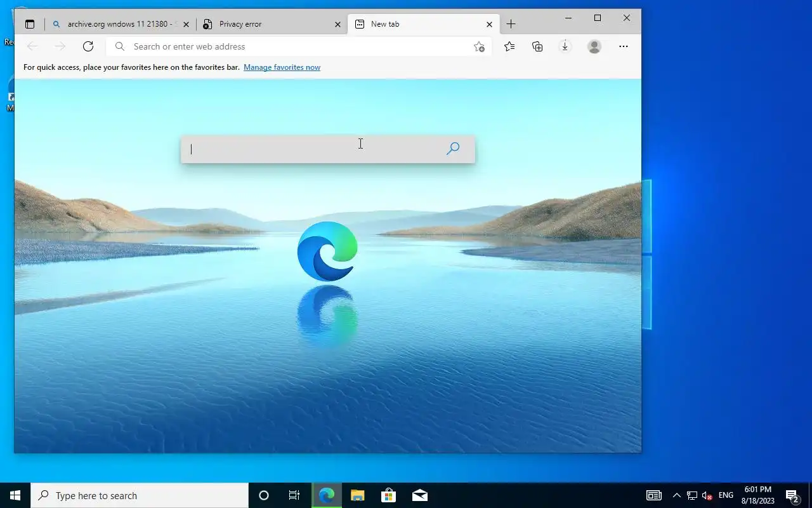Screen dimensions: 812x508
Task: Click the Refresh page icon
Action: 88,46
